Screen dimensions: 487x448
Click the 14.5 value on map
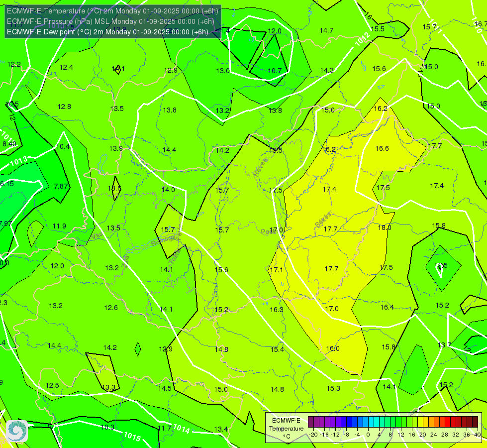165,388
